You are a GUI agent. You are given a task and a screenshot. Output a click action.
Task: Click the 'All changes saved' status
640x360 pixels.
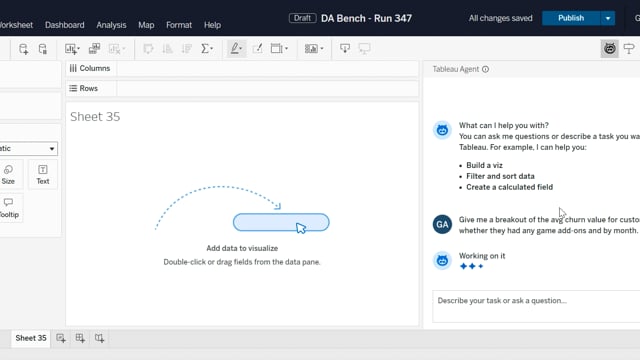(500, 18)
